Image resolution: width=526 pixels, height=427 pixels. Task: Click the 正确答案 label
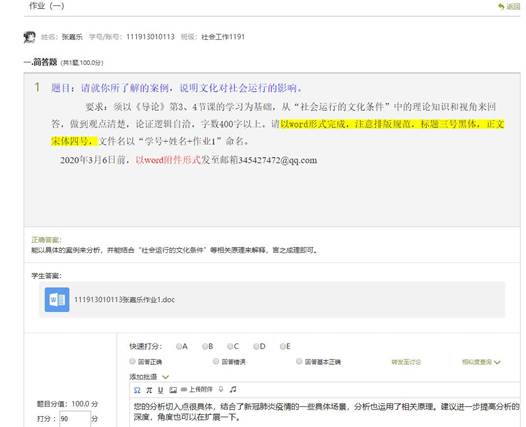(x=46, y=239)
